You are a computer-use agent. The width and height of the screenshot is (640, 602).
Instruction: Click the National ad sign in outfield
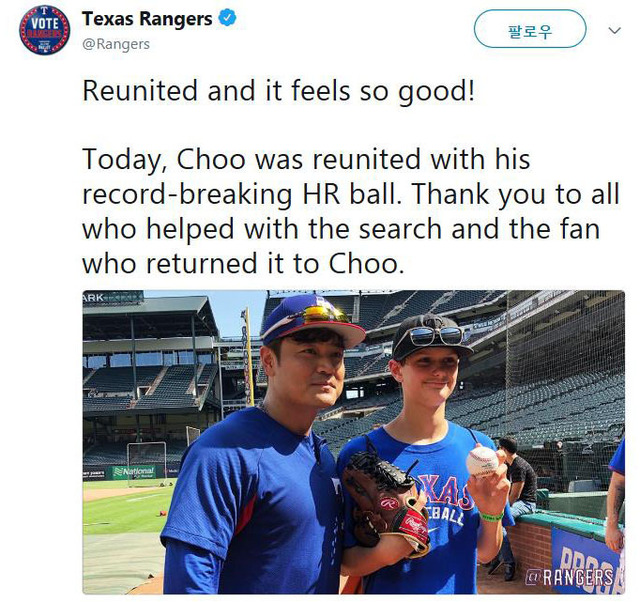click(134, 472)
